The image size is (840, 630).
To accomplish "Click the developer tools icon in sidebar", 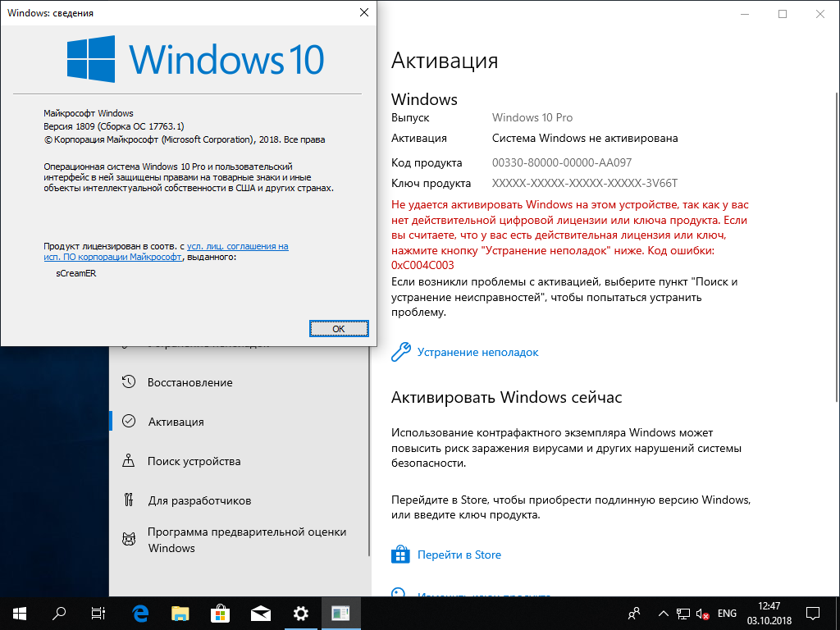I will click(x=129, y=500).
